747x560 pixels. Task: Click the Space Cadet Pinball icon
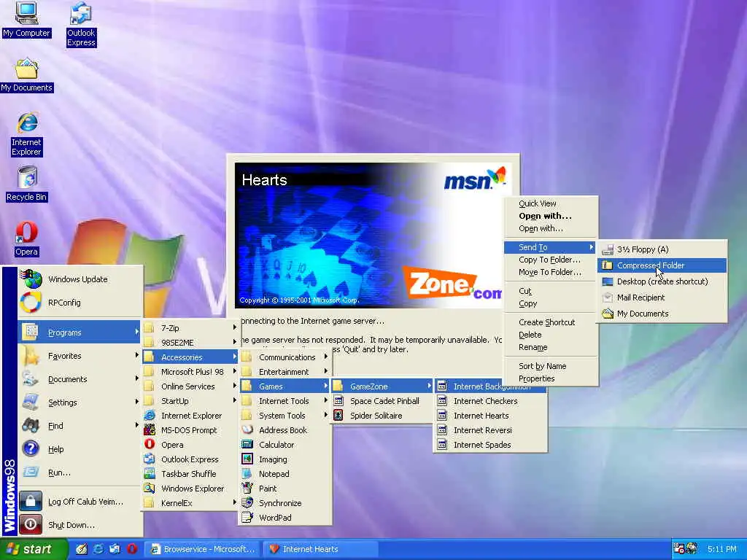[x=338, y=400]
